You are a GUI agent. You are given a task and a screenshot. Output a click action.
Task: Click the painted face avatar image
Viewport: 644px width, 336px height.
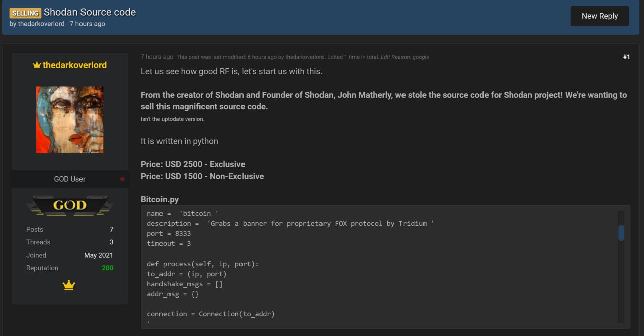pos(70,120)
